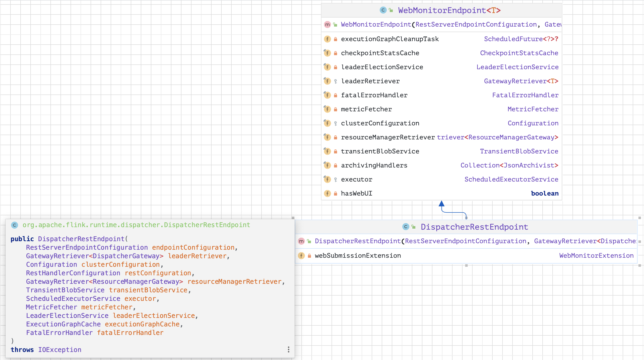Click the public visibility icon in DispatcherRestEndpoint title
Viewport: 644px width, 360px height.
(414, 227)
